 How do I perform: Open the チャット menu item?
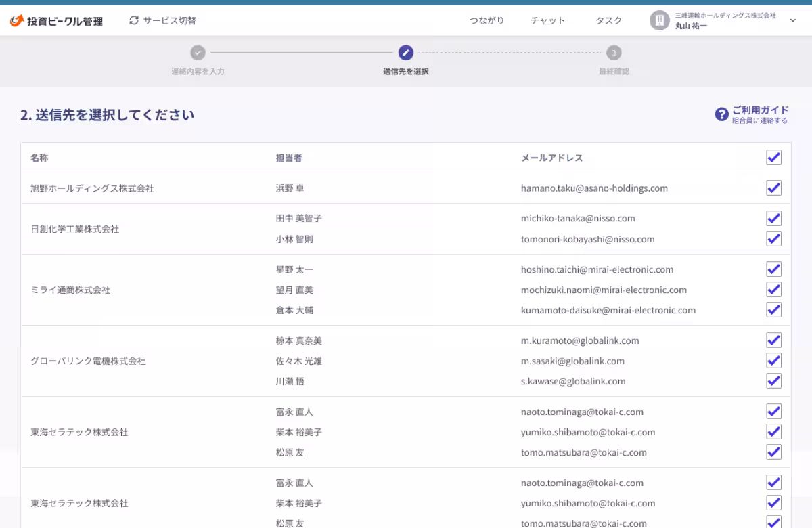[x=547, y=20]
